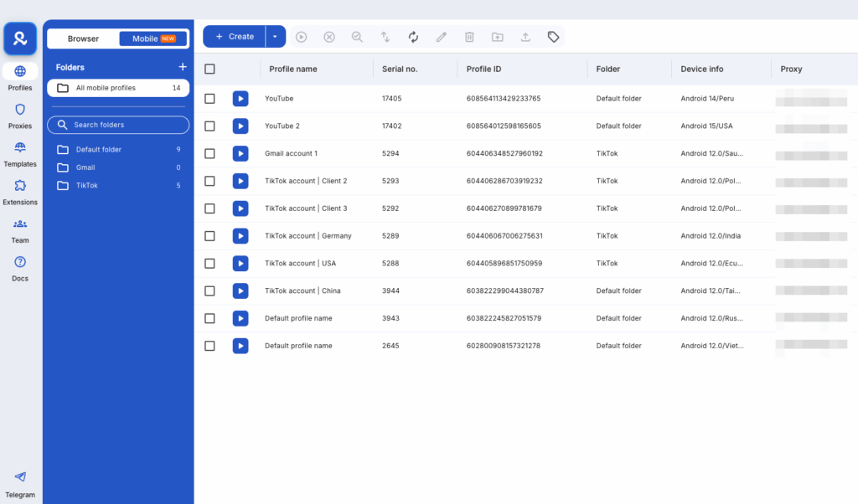The image size is (858, 504).
Task: Add a new folder with the plus icon
Action: [x=182, y=67]
